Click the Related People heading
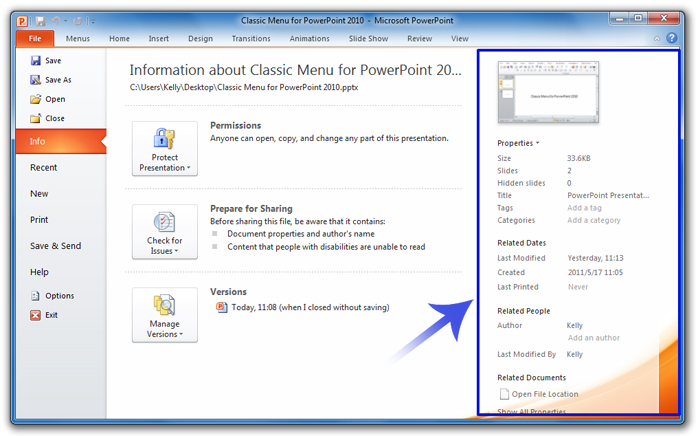The image size is (700, 436). [524, 311]
